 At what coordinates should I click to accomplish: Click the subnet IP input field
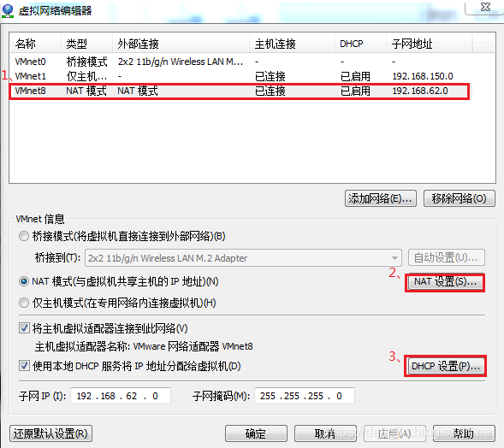[121, 396]
